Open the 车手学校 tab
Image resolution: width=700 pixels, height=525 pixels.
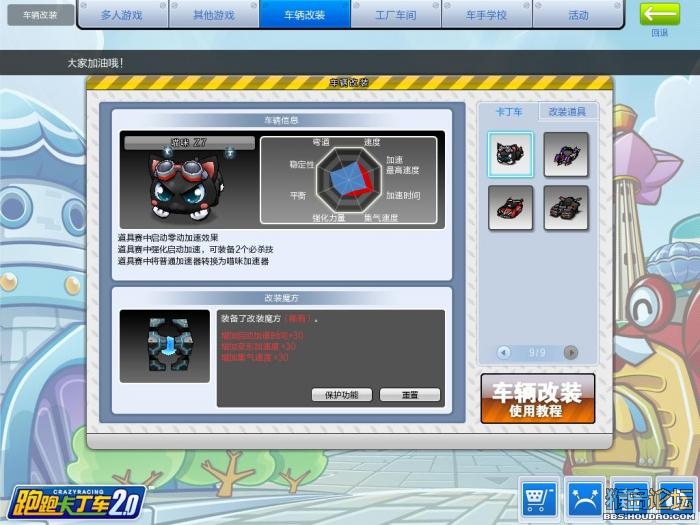pos(487,15)
